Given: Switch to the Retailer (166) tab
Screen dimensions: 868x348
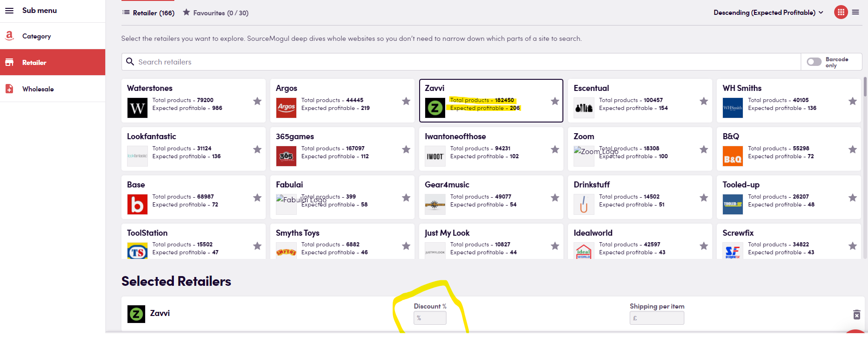Looking at the screenshot, I should coord(148,13).
